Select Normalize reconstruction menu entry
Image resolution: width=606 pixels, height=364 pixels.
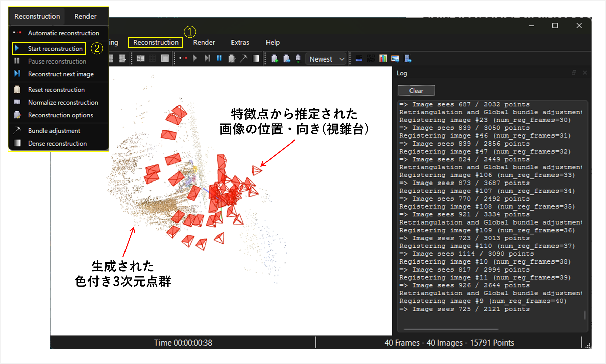coord(63,103)
